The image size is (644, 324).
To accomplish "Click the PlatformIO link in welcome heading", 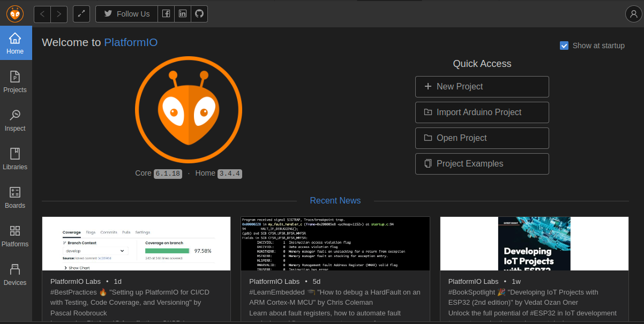I will pos(131,42).
